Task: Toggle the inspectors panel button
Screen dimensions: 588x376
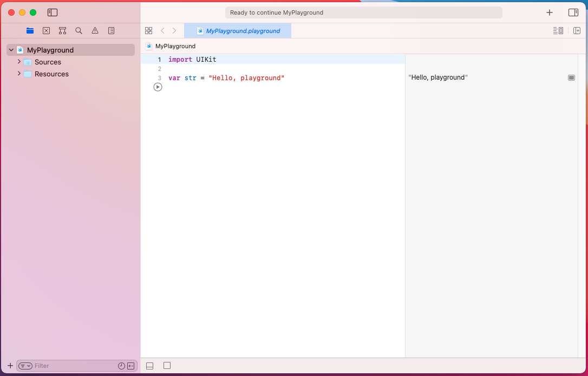Action: 573,12
